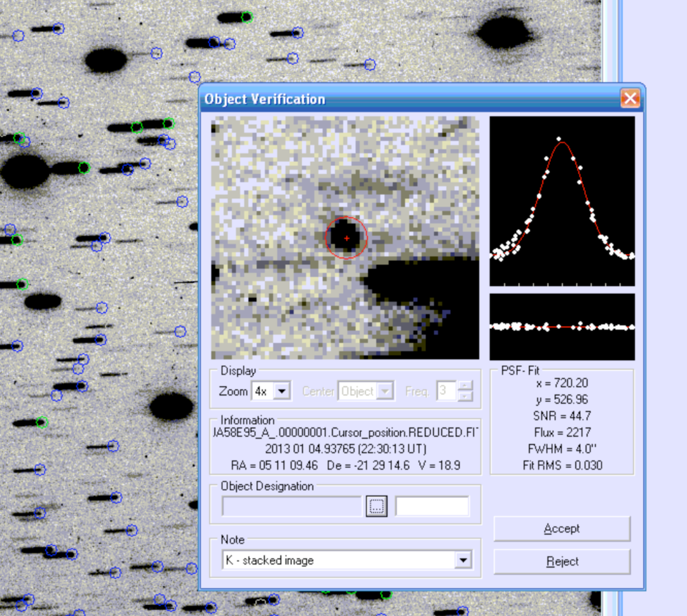This screenshot has width=687, height=616.
Task: Click the Zoom dropdown arrow icon
Action: 282,391
